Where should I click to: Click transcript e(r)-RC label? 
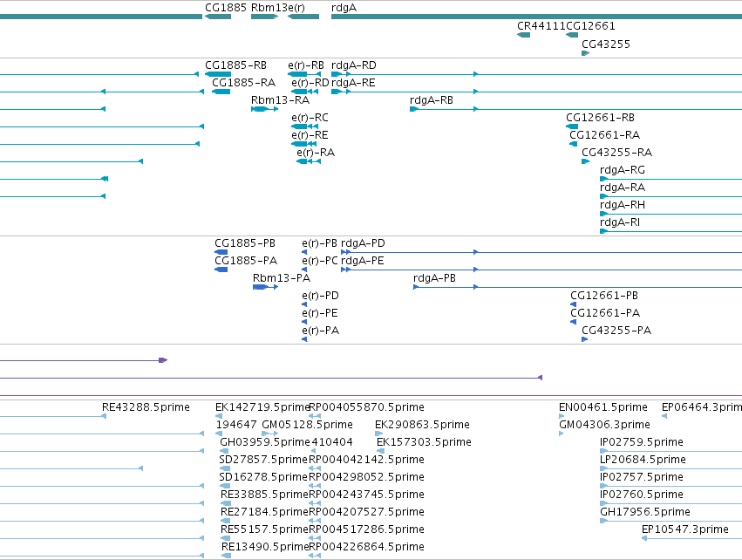pos(310,118)
